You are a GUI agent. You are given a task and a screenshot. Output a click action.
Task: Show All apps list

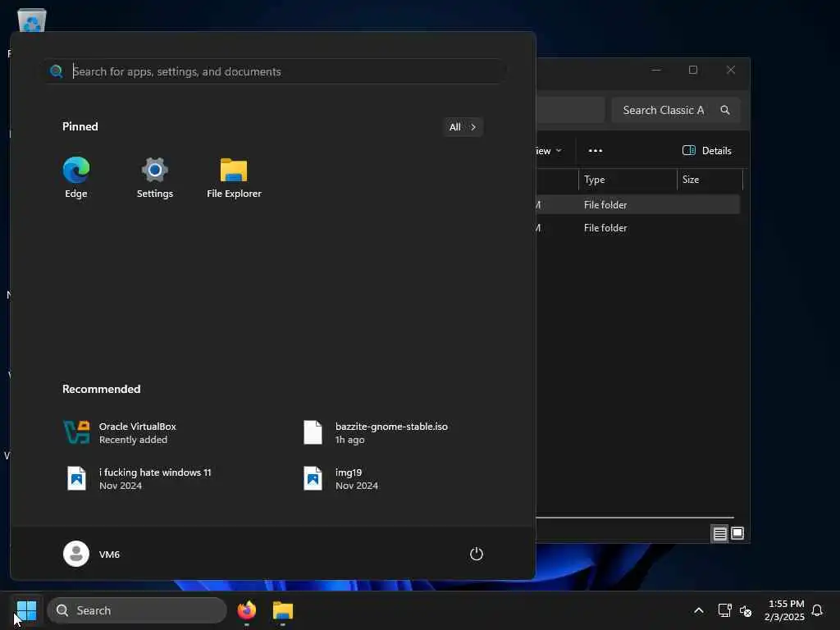click(463, 127)
